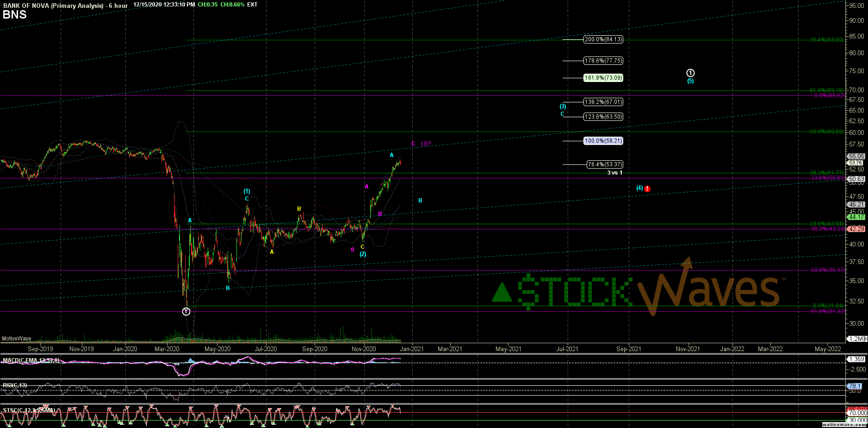
Task: Click the Nov-2020 date axis label
Action: click(364, 349)
